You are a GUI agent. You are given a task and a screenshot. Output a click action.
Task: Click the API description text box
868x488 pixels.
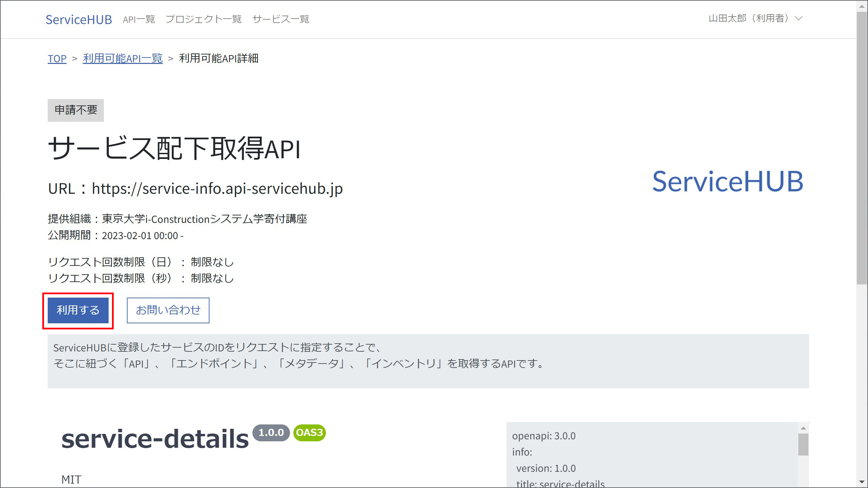pos(428,361)
